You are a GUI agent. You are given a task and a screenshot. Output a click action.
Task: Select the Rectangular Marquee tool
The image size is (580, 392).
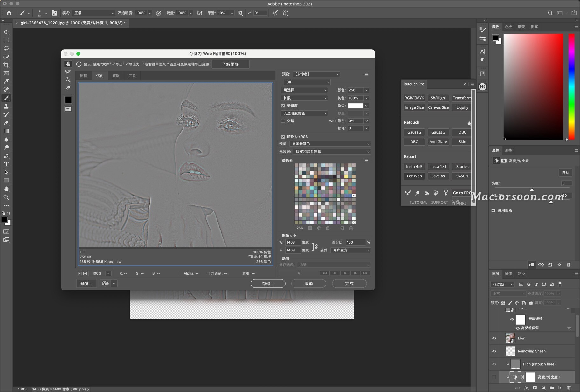point(6,40)
